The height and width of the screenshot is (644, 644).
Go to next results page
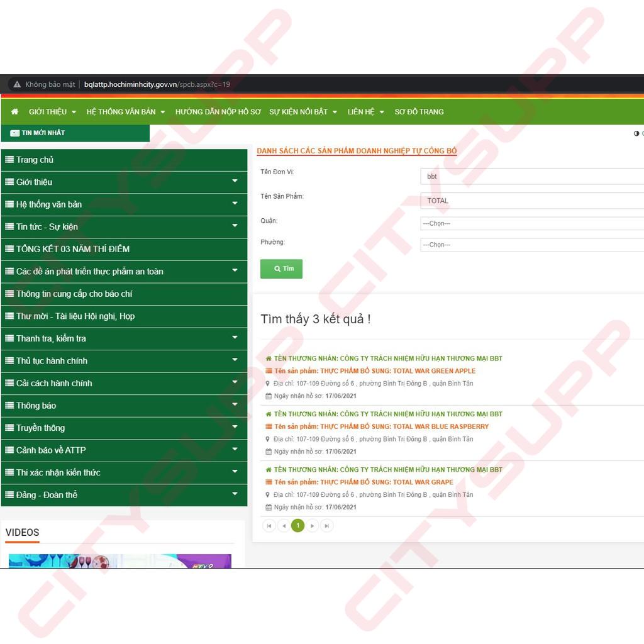(313, 526)
